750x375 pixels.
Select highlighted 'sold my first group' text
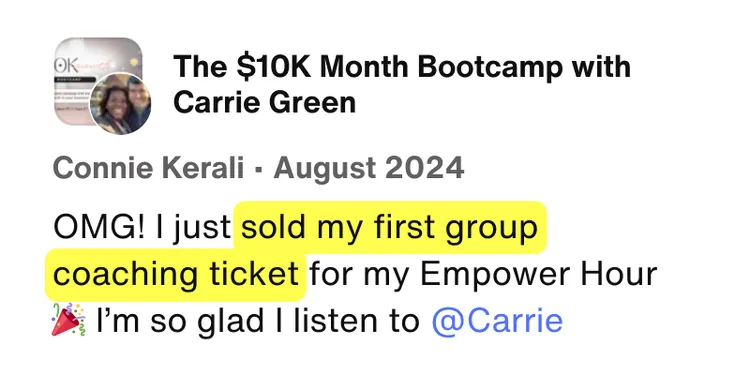(x=389, y=227)
